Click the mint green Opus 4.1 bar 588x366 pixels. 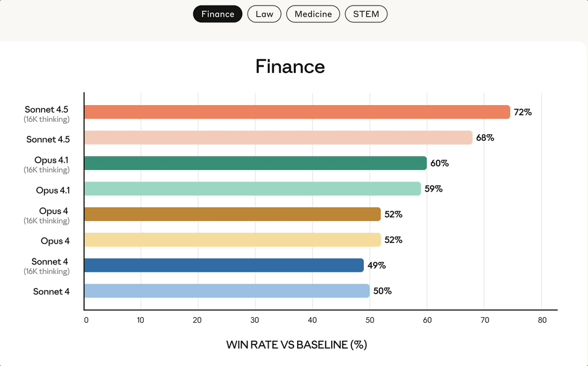click(252, 189)
